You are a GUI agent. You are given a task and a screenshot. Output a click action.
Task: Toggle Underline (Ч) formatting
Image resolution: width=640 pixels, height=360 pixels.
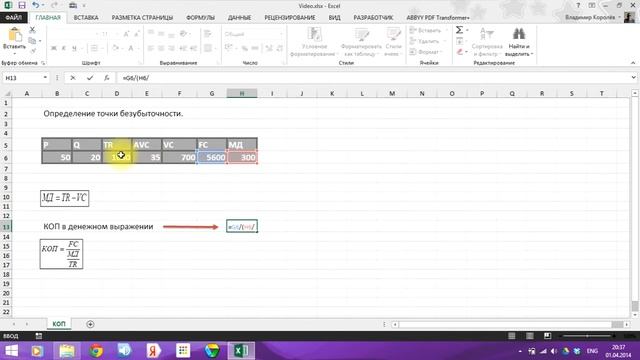coord(74,48)
